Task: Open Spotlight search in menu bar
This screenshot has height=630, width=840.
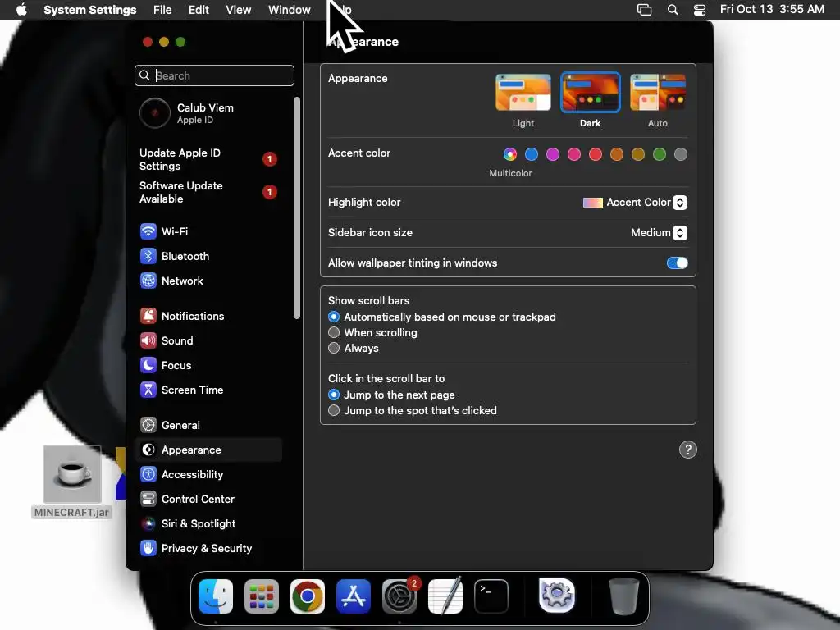Action: pyautogui.click(x=673, y=10)
